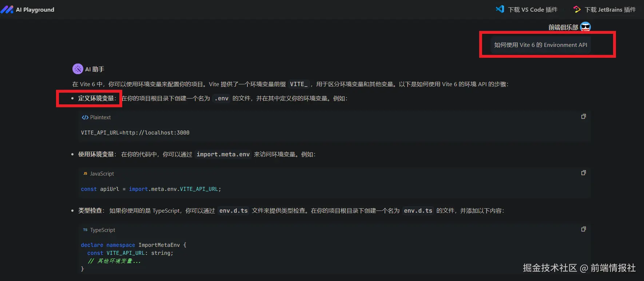644x281 pixels.
Task: Click the second env.d.ts tag before 的文件
Action: [x=418, y=210]
